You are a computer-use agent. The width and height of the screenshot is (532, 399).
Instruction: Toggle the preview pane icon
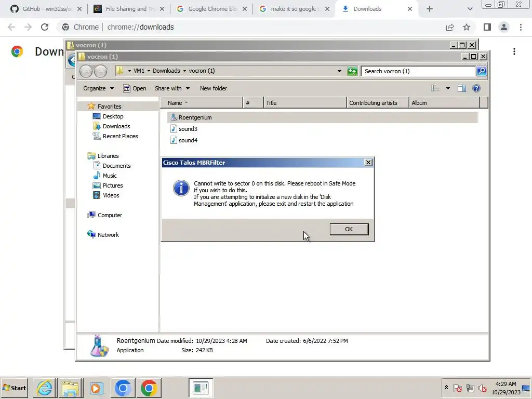[x=462, y=88]
